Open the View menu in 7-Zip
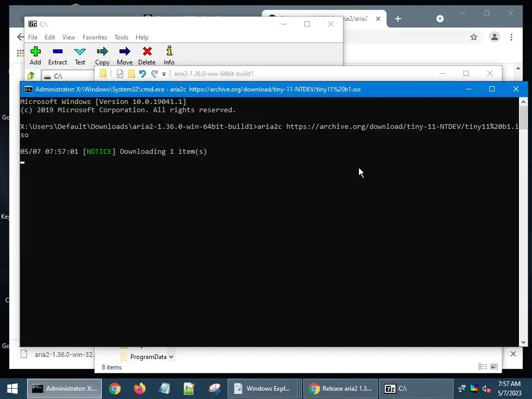 (x=69, y=37)
